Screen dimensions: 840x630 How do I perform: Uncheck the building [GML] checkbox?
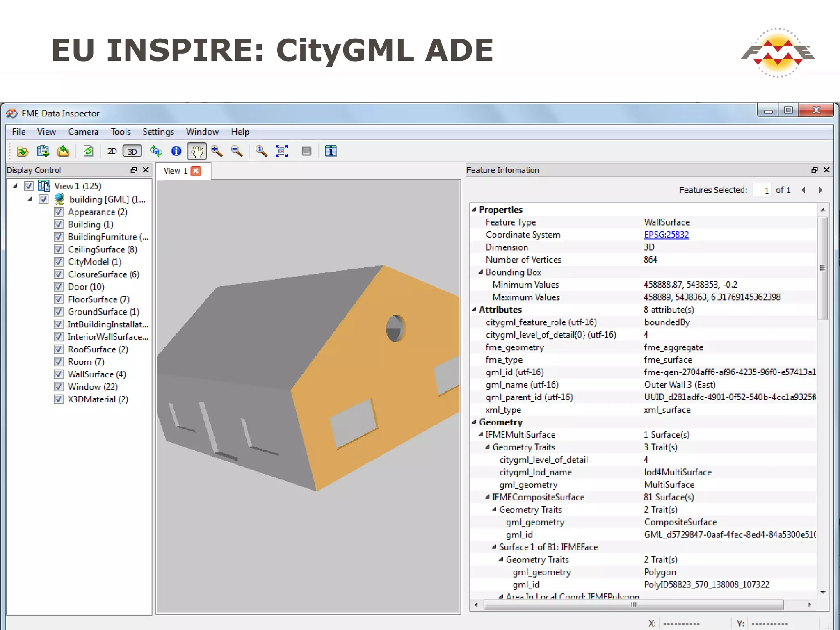44,199
